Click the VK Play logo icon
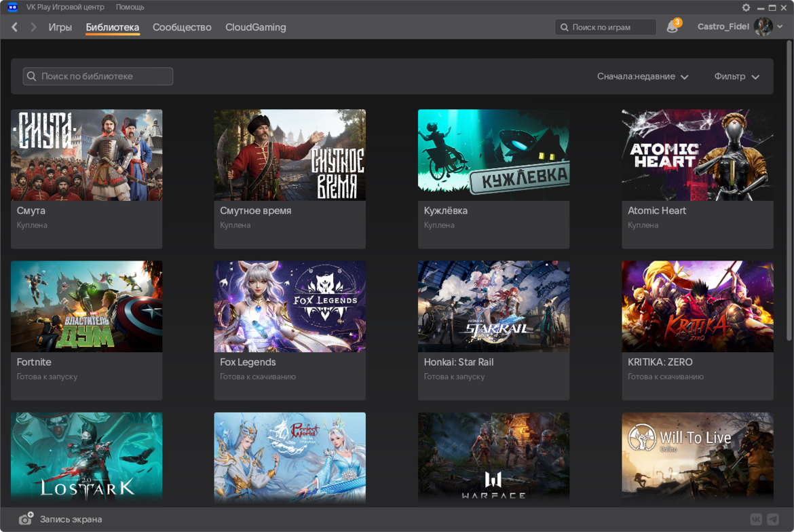 (x=13, y=7)
